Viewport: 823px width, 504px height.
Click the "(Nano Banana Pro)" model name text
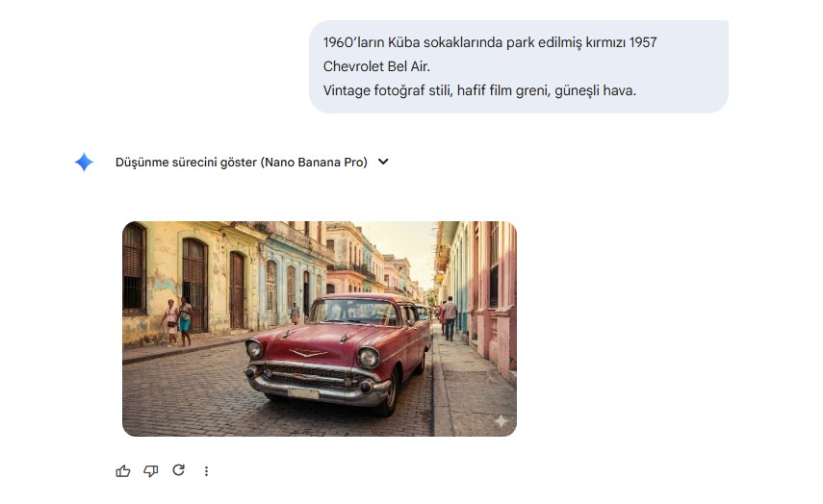click(314, 163)
